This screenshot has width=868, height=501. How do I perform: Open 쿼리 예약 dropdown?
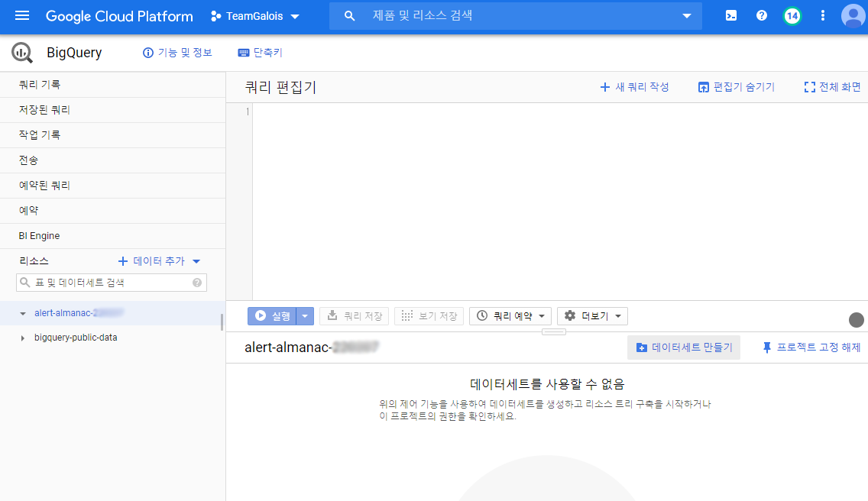[x=510, y=316]
